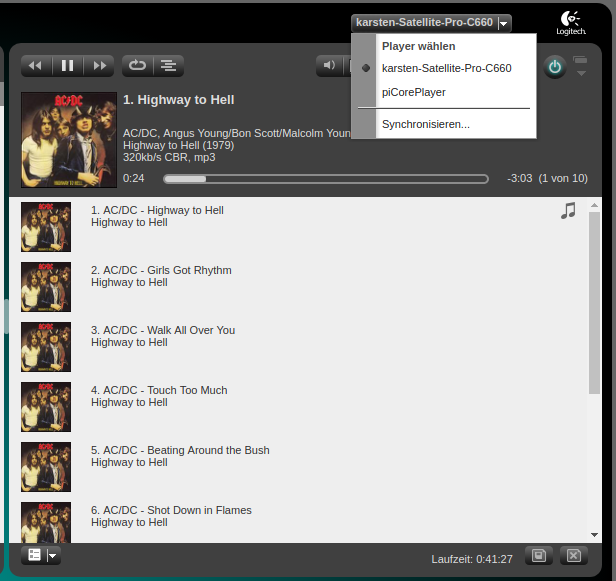Image resolution: width=616 pixels, height=581 pixels.
Task: Click the thumbnail of Walk All Over You
Action: 46,347
